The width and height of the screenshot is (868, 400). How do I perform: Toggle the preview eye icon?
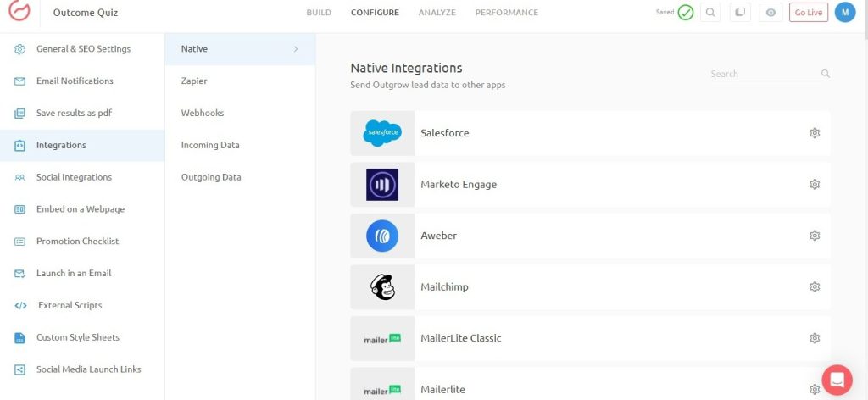(770, 13)
